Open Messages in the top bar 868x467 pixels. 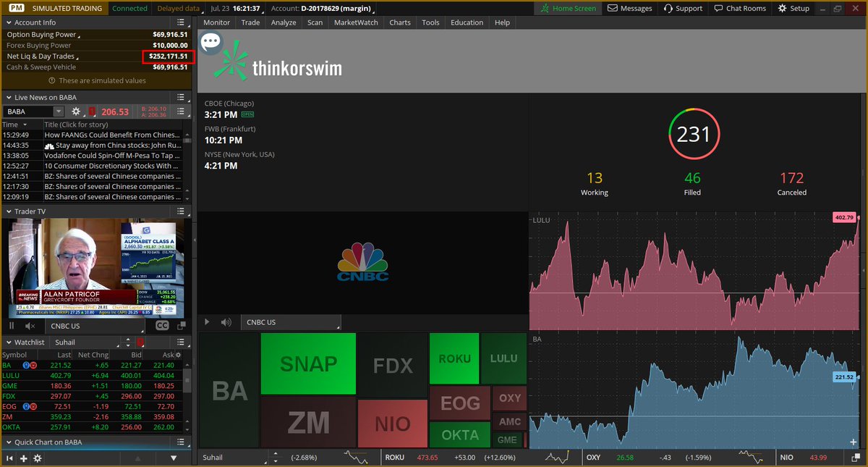(x=629, y=8)
